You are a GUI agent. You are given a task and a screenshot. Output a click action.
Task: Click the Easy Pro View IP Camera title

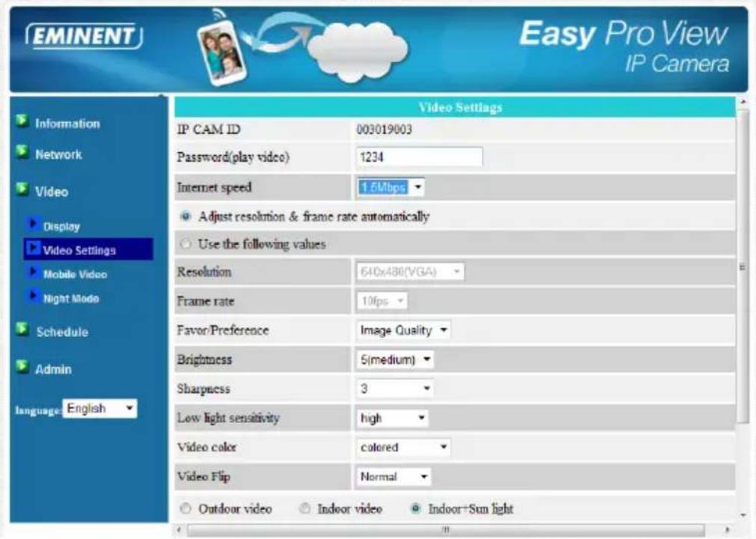(x=624, y=46)
